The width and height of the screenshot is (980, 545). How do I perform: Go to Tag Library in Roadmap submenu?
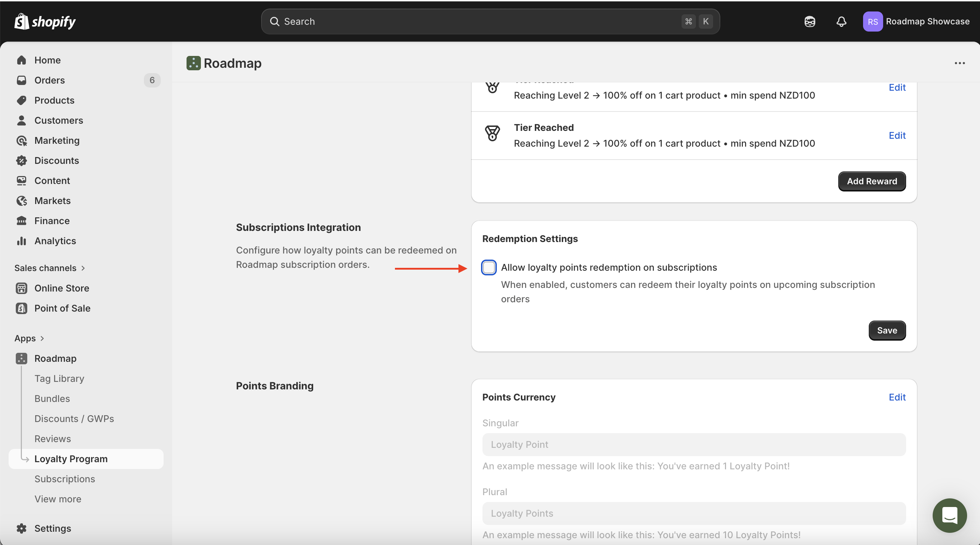[x=59, y=378]
